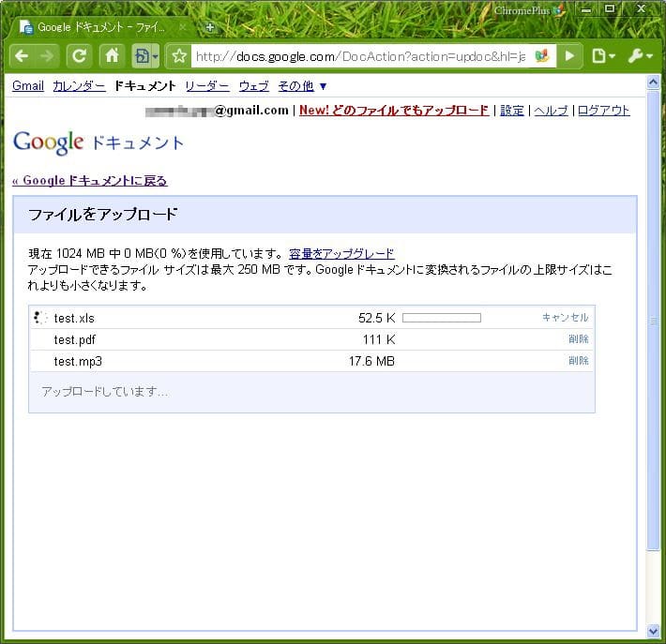Click the 52.5 K size value

point(377,318)
